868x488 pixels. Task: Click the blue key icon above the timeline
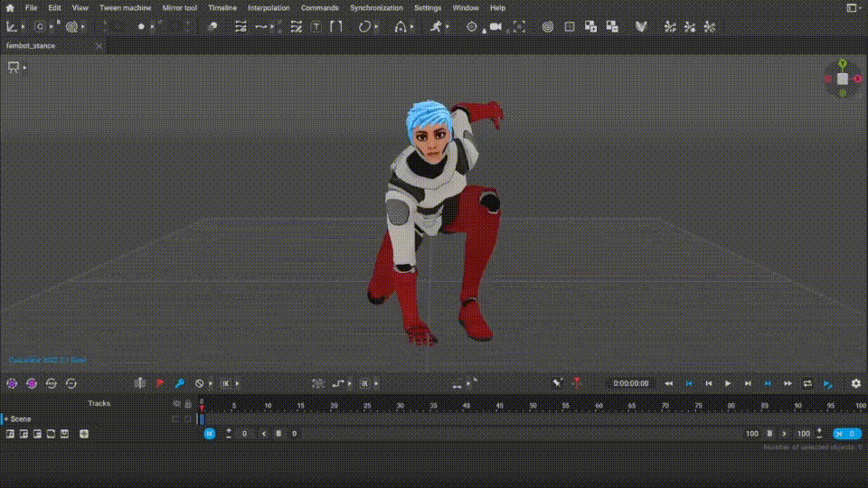[x=179, y=383]
